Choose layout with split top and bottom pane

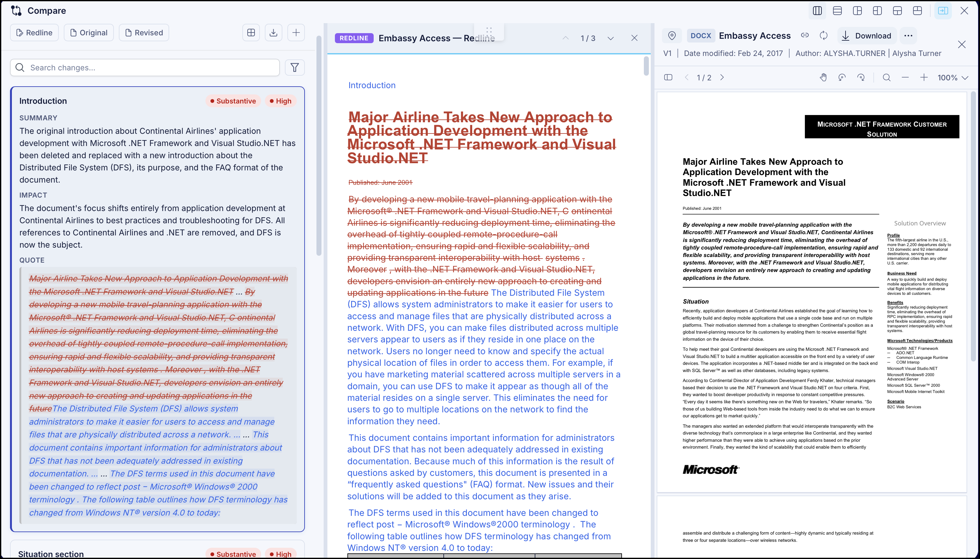(x=917, y=11)
